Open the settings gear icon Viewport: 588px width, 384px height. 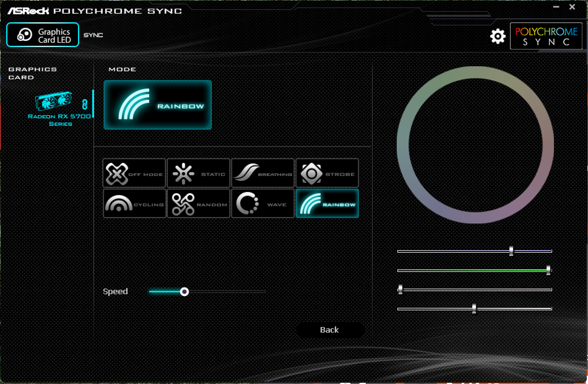click(498, 36)
